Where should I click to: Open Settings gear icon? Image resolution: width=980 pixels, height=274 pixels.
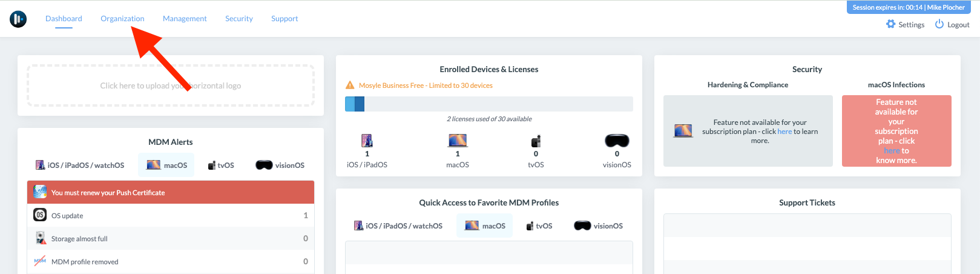[x=890, y=24]
